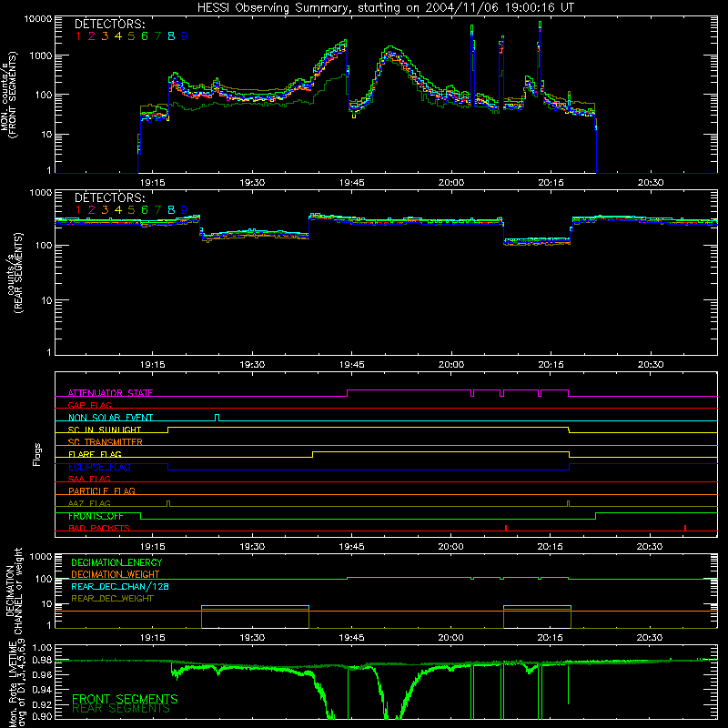Click the DECIMATION CHANNEL or weight axis title

pos(14,591)
